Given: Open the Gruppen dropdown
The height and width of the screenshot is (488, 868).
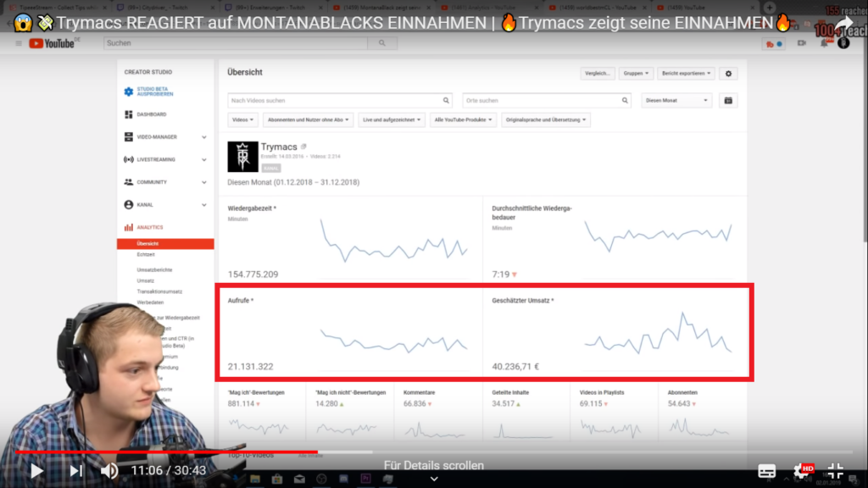Looking at the screenshot, I should (x=636, y=73).
